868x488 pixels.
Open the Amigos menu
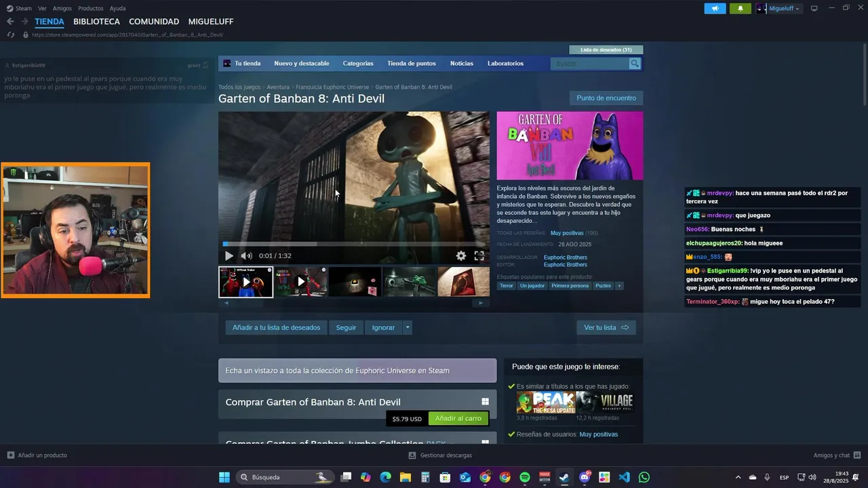pos(62,8)
